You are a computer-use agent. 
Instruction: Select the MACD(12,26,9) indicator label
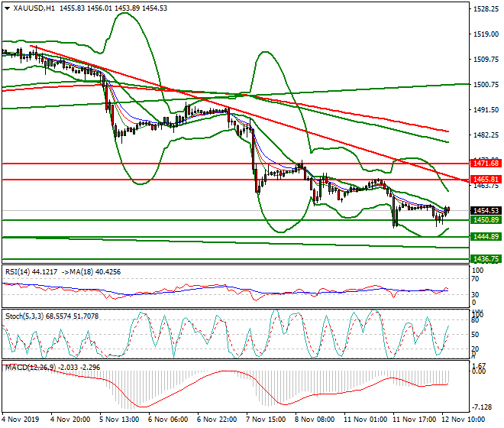(53, 368)
